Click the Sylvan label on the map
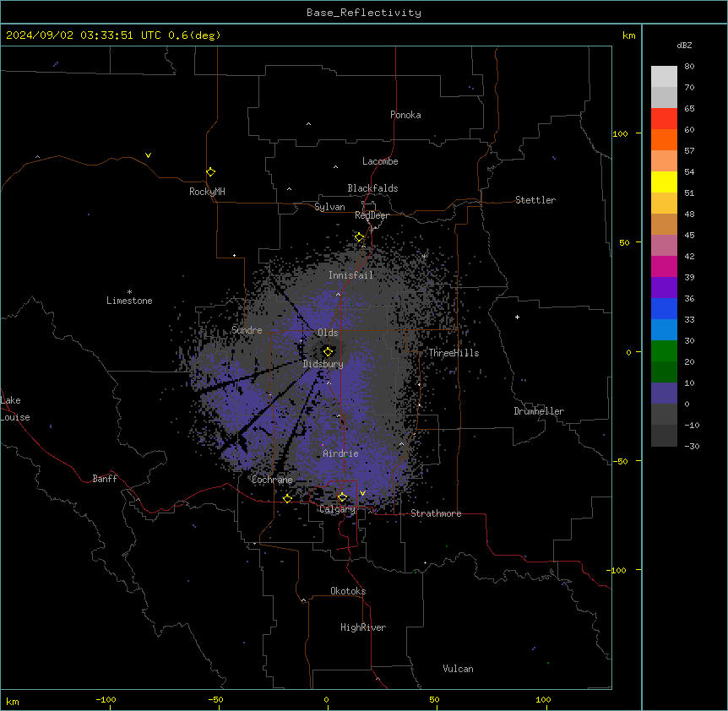Viewport: 728px width, 711px height. click(x=329, y=207)
